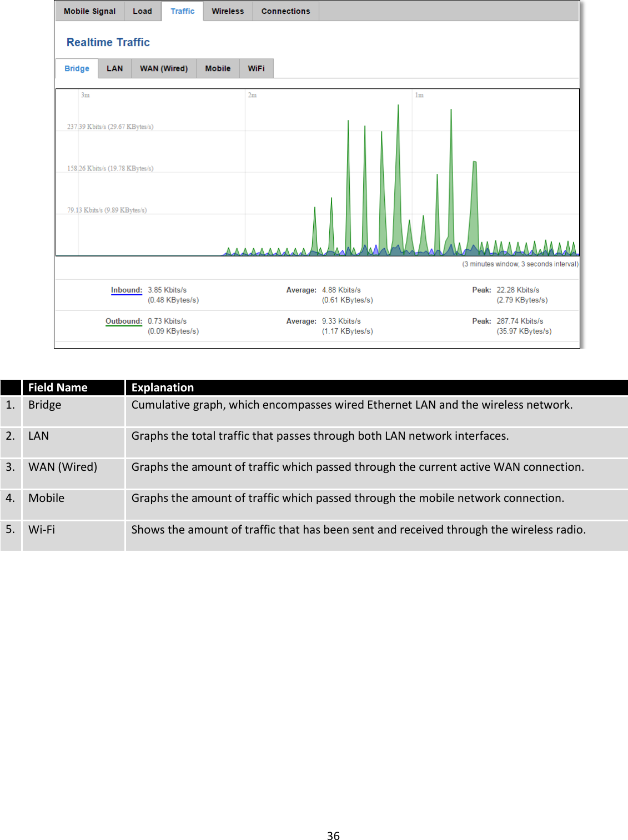The height and width of the screenshot is (840, 628).
Task: Click the 1m time marker on the graph
Action: [x=418, y=94]
